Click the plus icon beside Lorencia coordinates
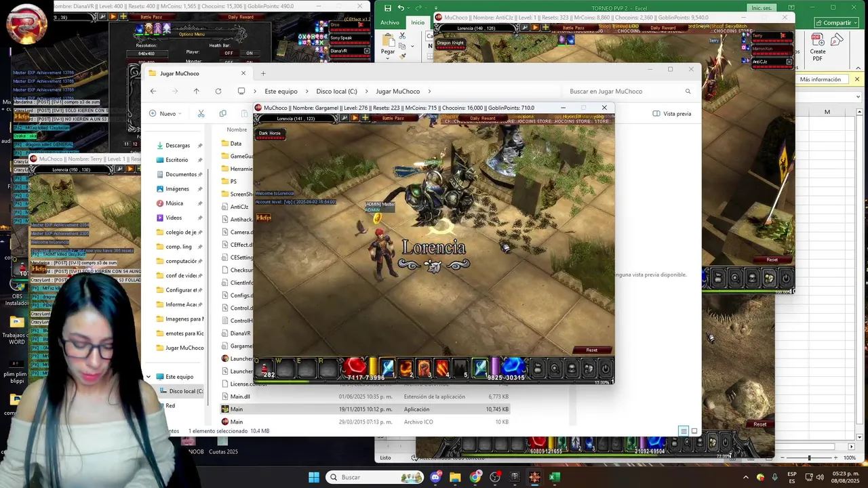868x488 pixels. click(x=366, y=118)
